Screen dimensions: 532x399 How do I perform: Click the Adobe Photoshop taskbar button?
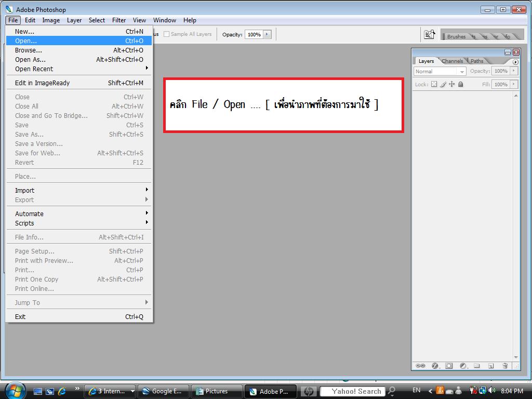(x=270, y=391)
